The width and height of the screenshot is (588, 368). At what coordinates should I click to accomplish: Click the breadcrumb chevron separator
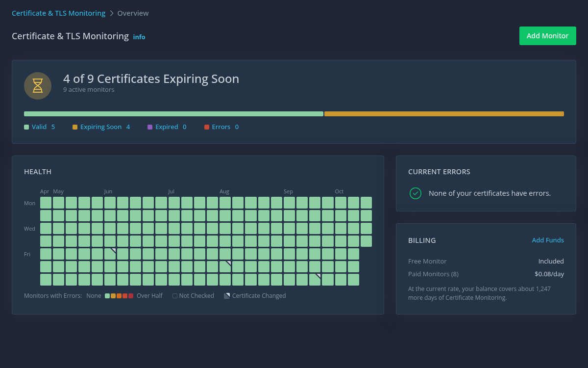(x=112, y=13)
